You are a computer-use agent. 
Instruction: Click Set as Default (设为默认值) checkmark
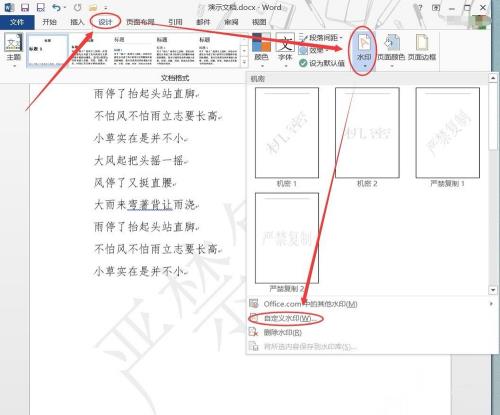[322, 63]
